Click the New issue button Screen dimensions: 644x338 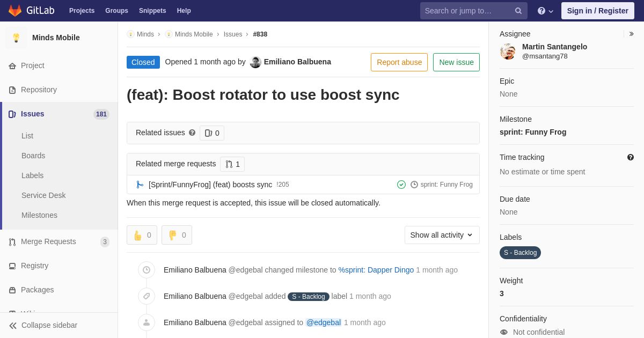click(456, 62)
